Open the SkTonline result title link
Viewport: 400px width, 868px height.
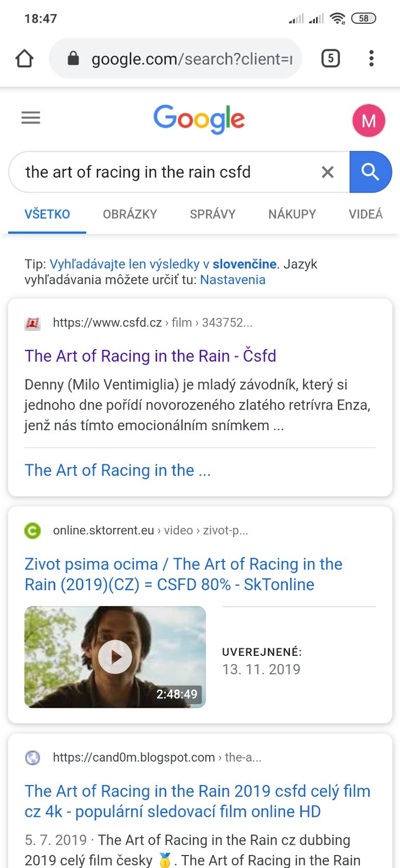pos(183,574)
